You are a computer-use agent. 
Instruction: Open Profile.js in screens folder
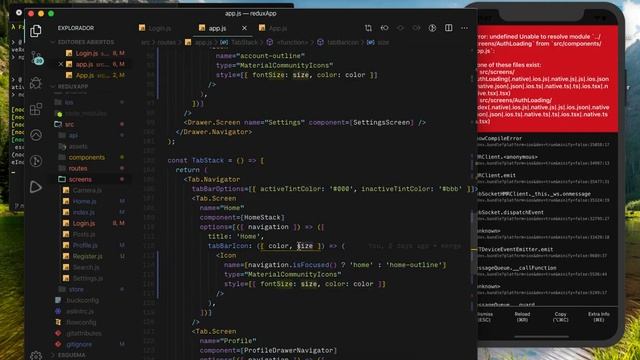click(85, 245)
